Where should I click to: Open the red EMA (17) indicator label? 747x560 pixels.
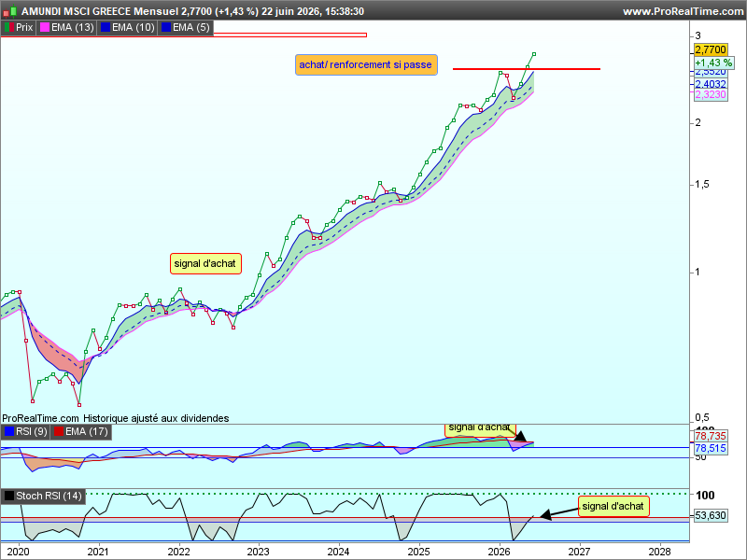[x=80, y=432]
